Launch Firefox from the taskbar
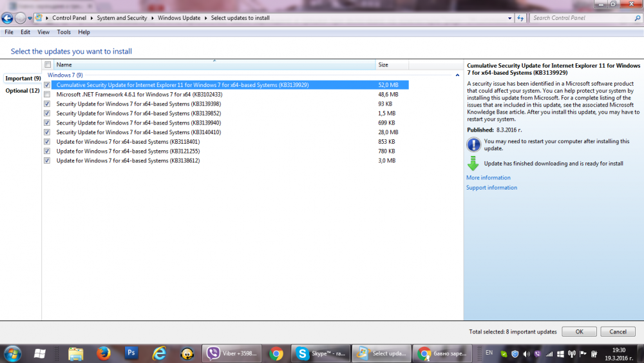 (104, 353)
